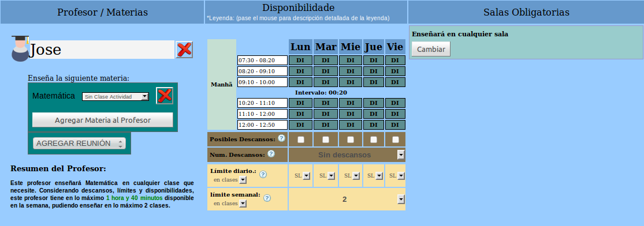Viewport: 644px width, 226px height.
Task: Click the Salas Obligatorias header
Action: pos(526,12)
